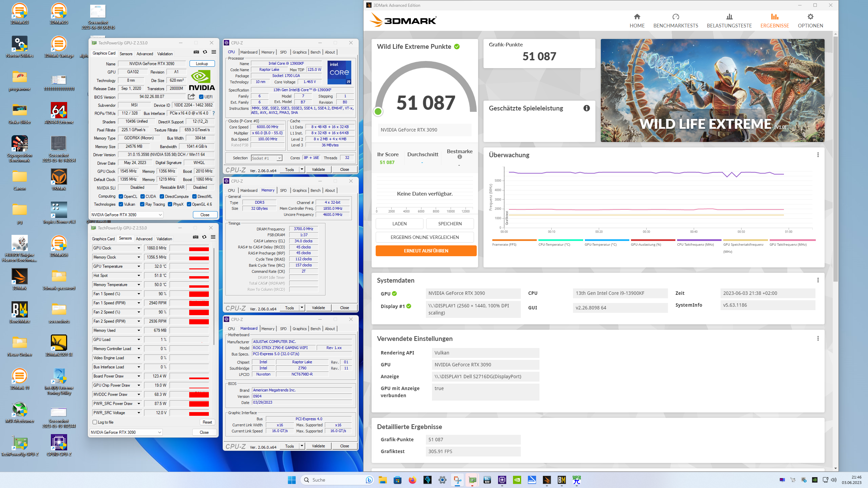Screen dimensions: 868x488
Task: Open the Systemdaten three-dot menu
Action: coord(818,280)
